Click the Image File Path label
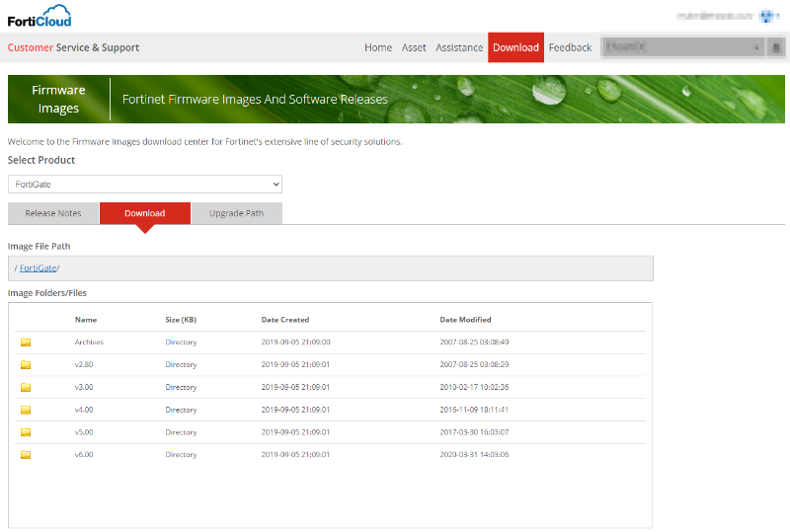Image resolution: width=790 pixels, height=532 pixels. tap(39, 247)
